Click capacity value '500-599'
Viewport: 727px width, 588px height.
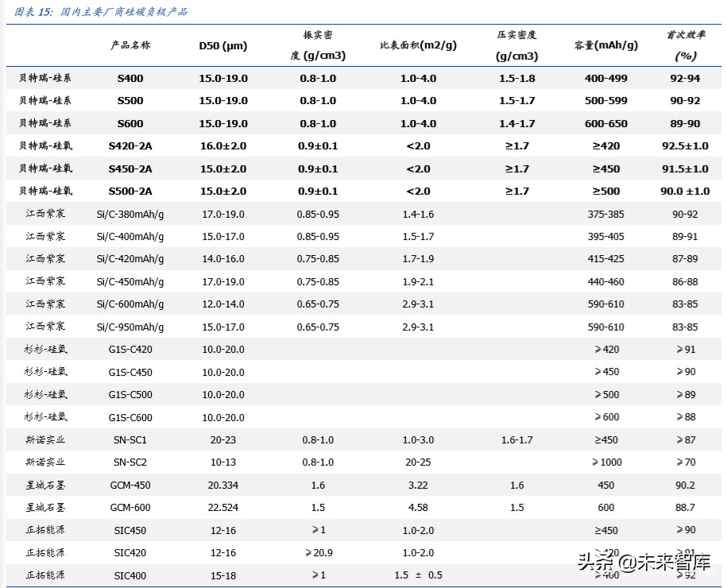pos(606,101)
